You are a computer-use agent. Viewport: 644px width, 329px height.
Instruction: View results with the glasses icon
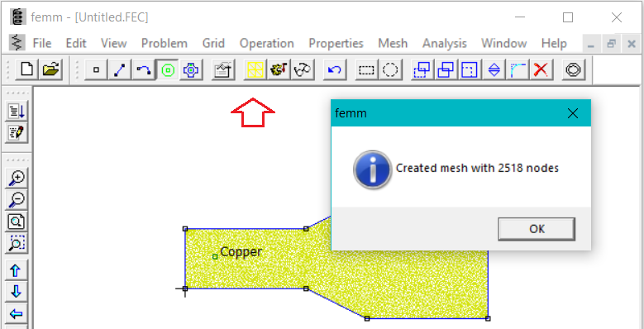pyautogui.click(x=303, y=69)
